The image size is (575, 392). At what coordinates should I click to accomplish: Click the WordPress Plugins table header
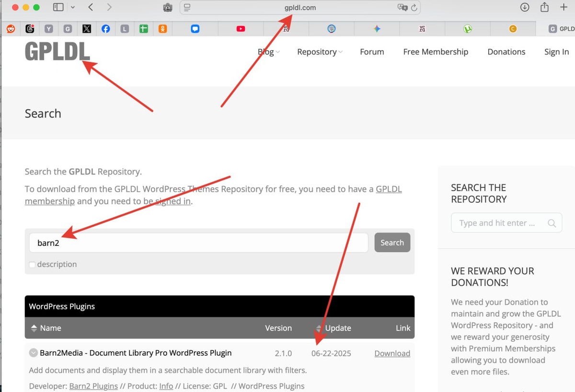click(219, 306)
